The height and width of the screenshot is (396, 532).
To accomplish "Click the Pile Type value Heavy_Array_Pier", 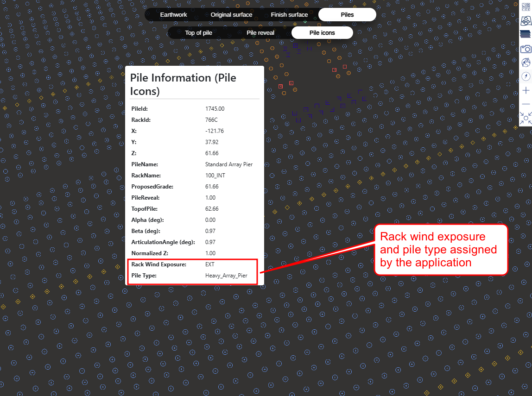I will tap(226, 276).
